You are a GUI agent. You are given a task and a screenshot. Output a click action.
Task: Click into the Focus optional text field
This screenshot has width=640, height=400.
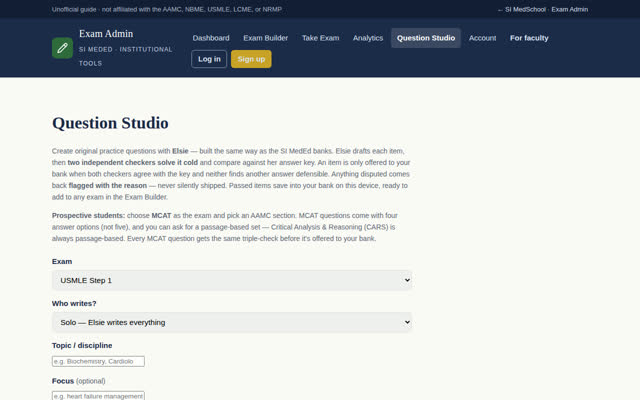(x=98, y=396)
